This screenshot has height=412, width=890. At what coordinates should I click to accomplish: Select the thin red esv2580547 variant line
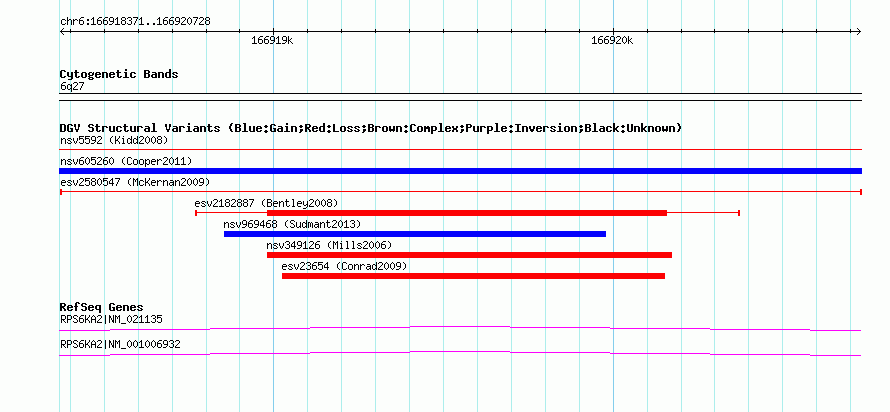461,192
